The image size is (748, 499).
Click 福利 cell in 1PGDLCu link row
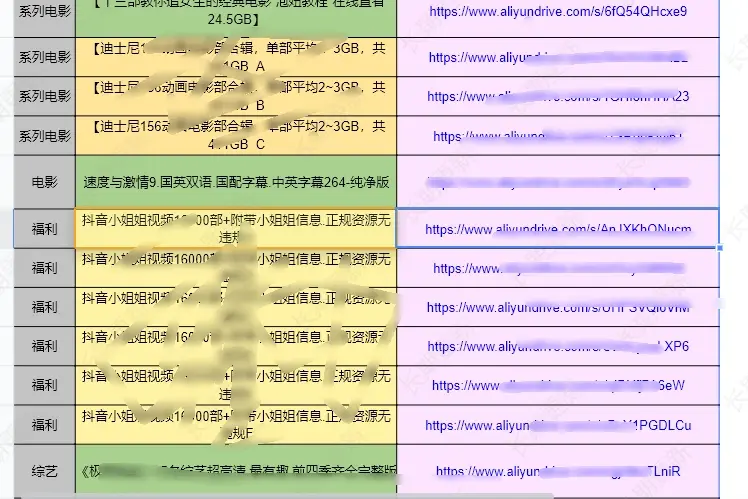[x=44, y=425]
